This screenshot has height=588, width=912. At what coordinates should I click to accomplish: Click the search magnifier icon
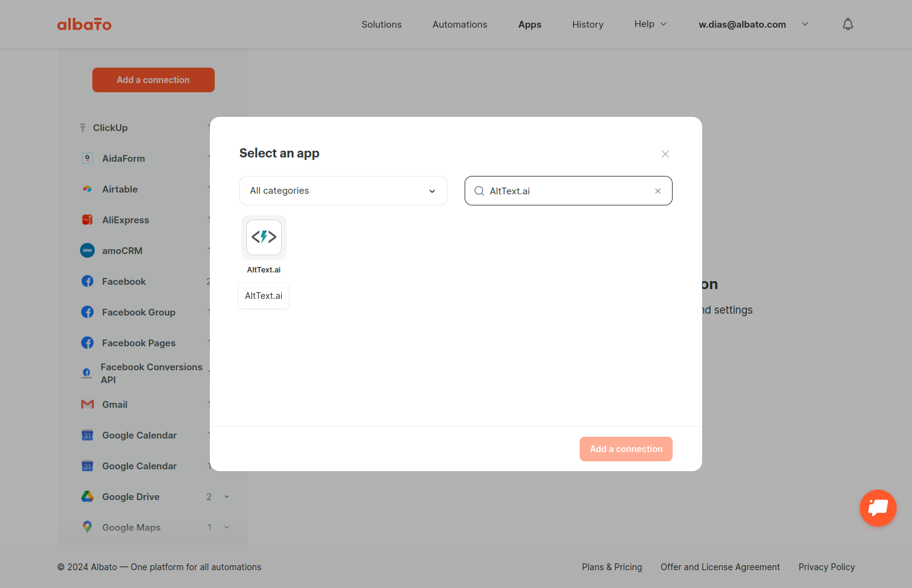[x=479, y=191]
